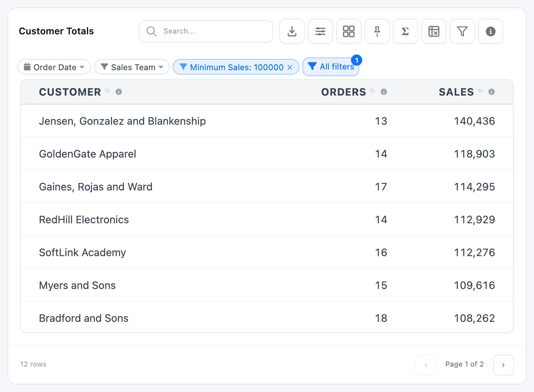Click info icon beside Customer header
Screen dimensions: 534x392
coord(119,92)
